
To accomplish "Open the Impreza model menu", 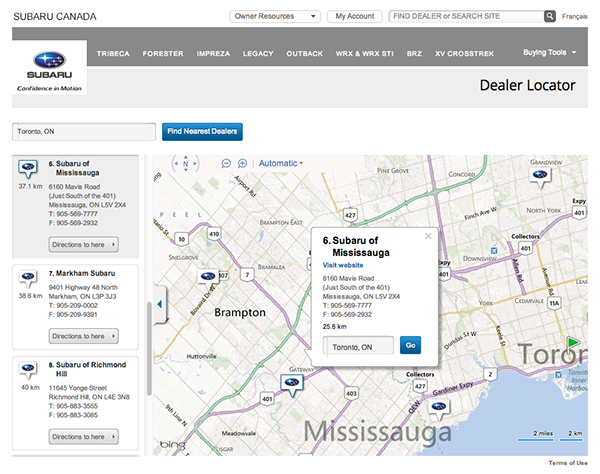I will (213, 54).
